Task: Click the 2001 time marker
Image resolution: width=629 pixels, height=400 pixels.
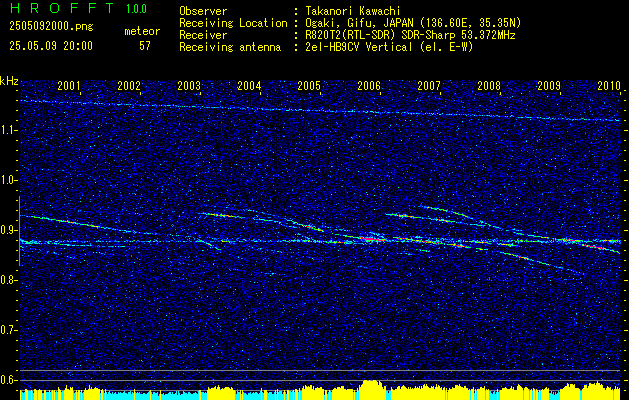Action: [69, 85]
